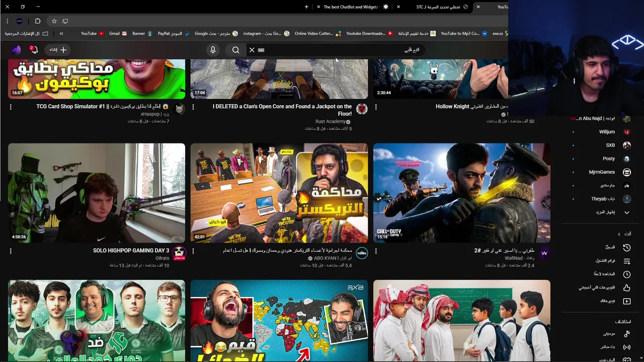Clear the search box with the X
Screen dimensions: 644x362
pyautogui.click(x=252, y=50)
